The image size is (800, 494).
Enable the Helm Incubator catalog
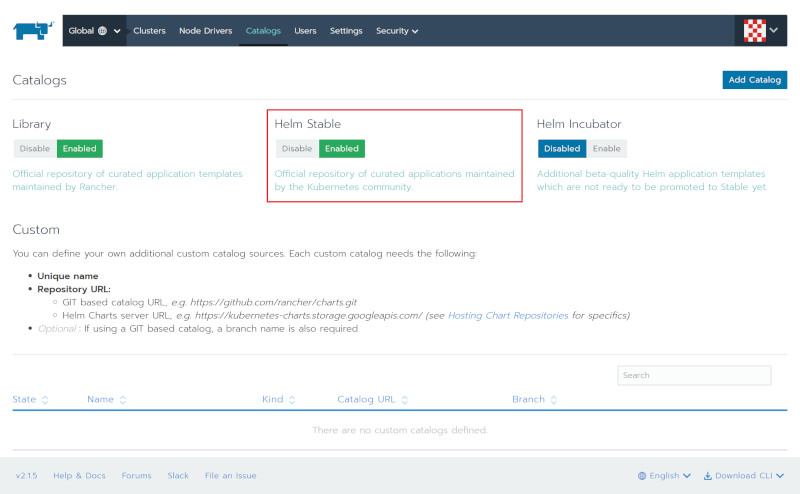tap(607, 149)
